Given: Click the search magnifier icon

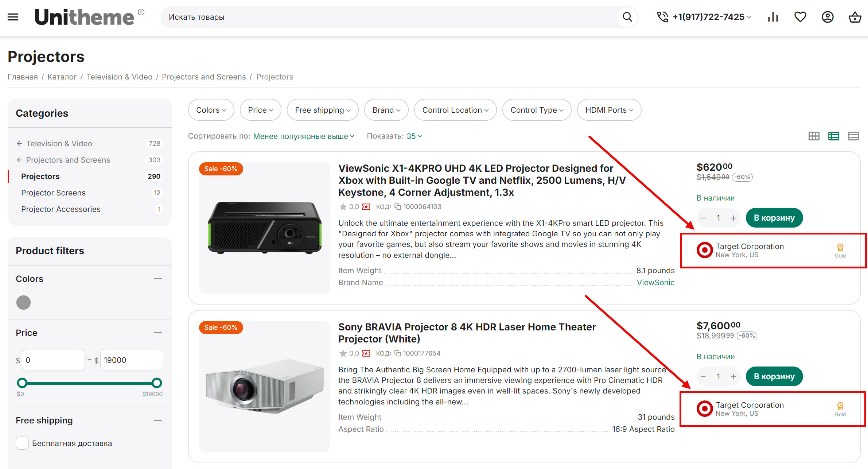Looking at the screenshot, I should pyautogui.click(x=627, y=17).
